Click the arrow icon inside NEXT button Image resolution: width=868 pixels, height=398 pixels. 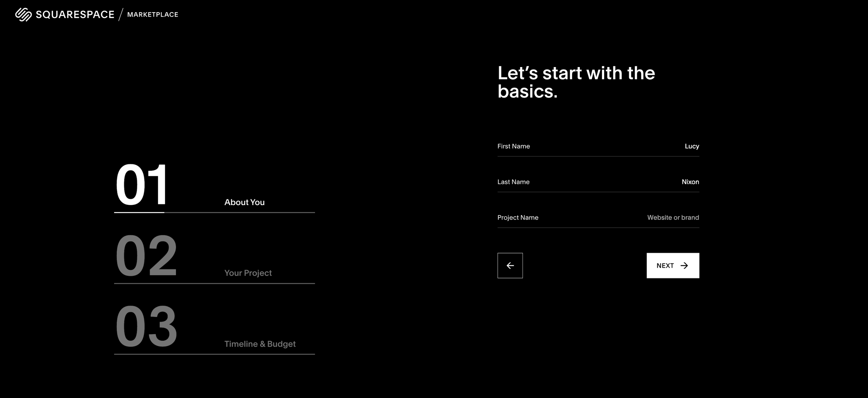pos(684,266)
